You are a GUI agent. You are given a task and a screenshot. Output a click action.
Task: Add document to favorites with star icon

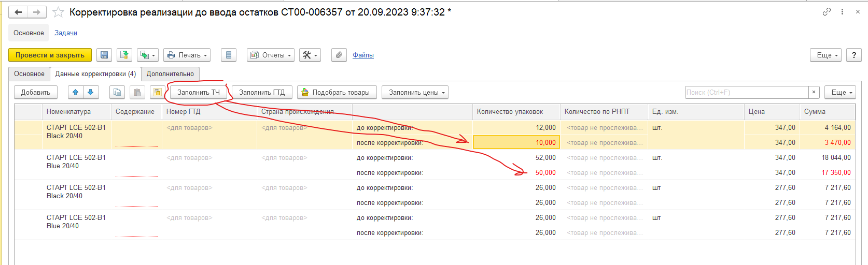pos(58,12)
